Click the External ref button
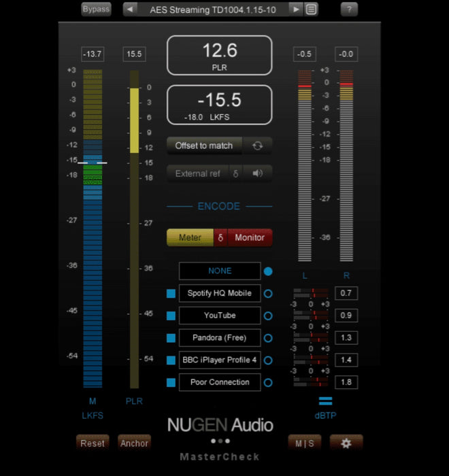 tap(198, 173)
